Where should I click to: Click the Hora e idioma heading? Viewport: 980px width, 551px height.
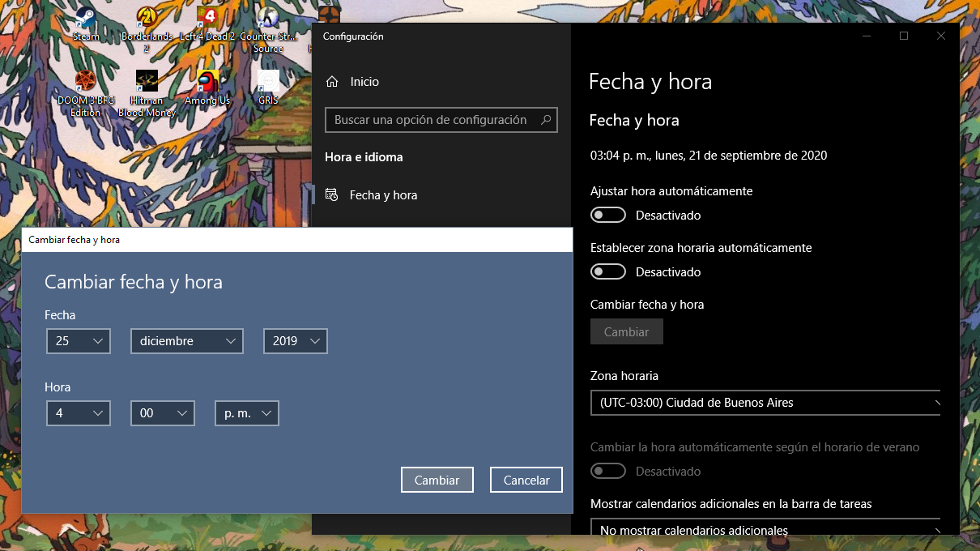tap(364, 157)
